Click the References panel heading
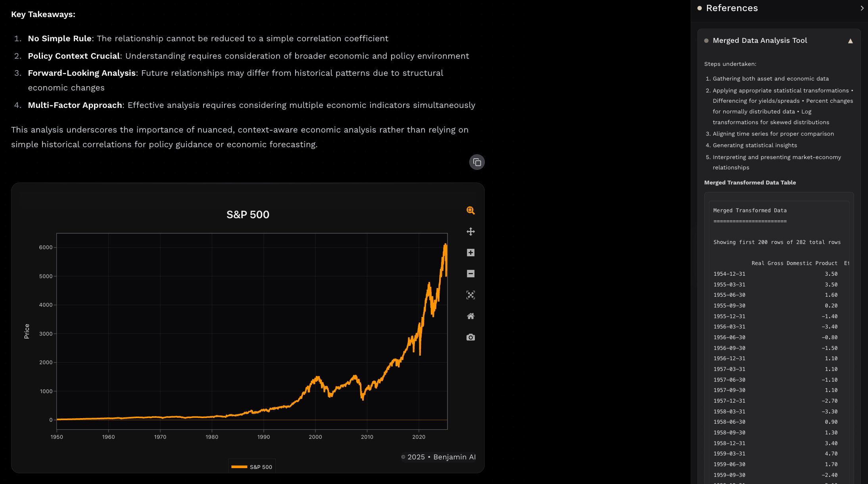This screenshot has width=868, height=484. click(x=732, y=8)
